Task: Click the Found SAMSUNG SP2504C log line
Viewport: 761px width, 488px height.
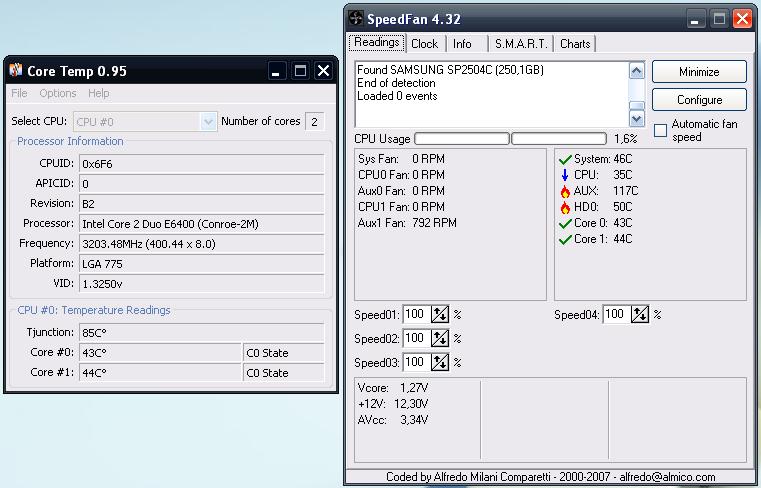Action: [450, 70]
